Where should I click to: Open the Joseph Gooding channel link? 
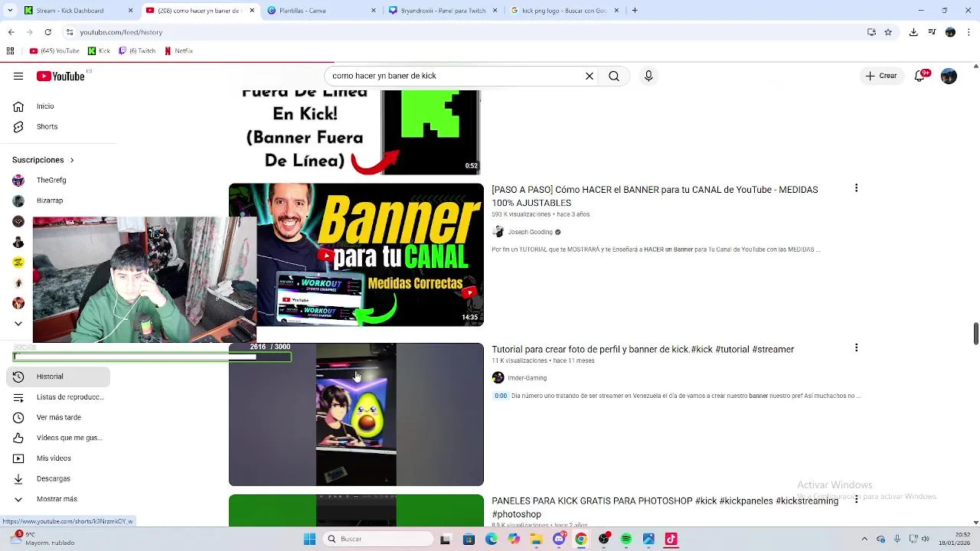[x=530, y=232]
